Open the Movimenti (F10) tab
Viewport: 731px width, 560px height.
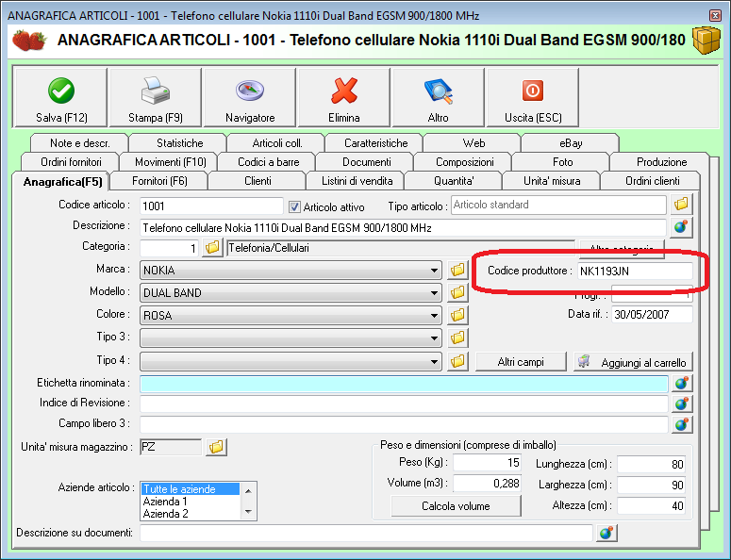click(171, 162)
